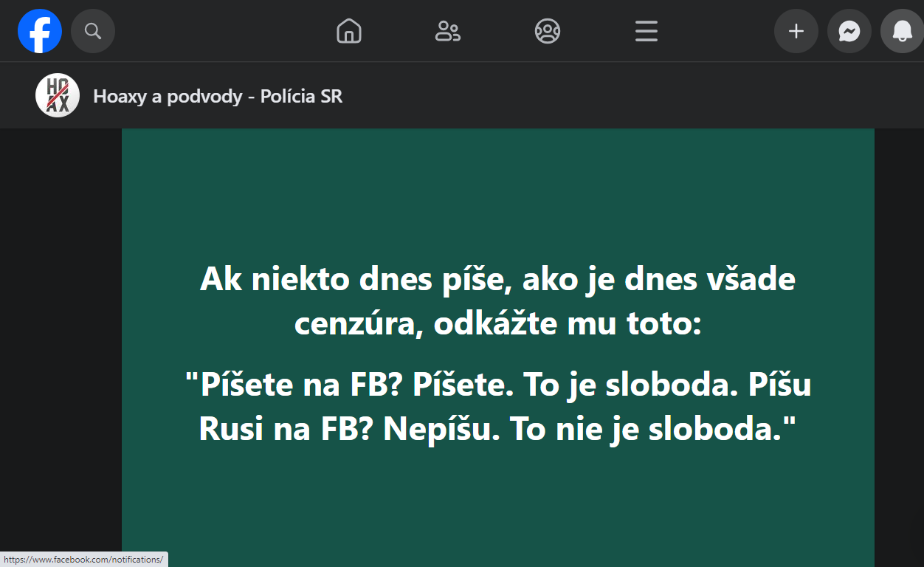Click the text 'cenzúra, odkážte mu toto:'
The height and width of the screenshot is (567, 924).
click(498, 323)
